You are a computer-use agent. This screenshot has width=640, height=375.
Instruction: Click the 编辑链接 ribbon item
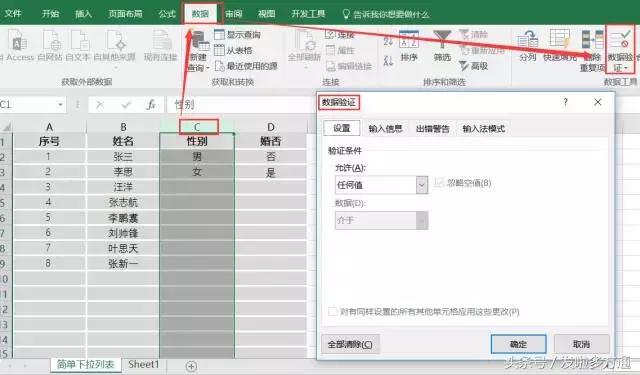(349, 66)
